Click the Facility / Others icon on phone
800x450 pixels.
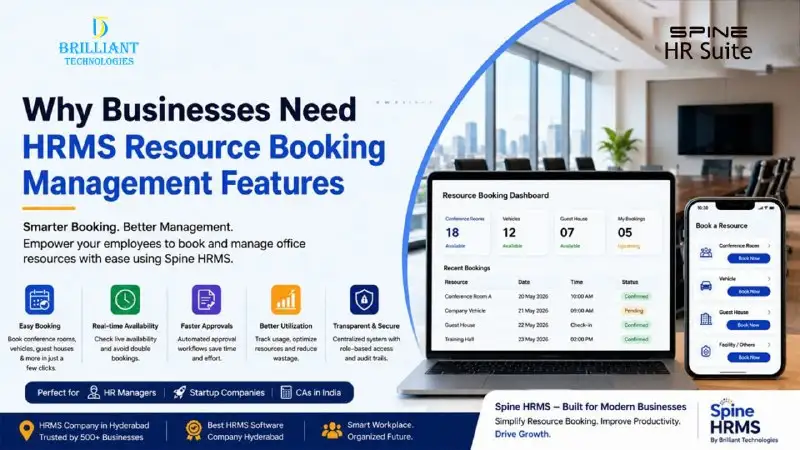tap(706, 352)
